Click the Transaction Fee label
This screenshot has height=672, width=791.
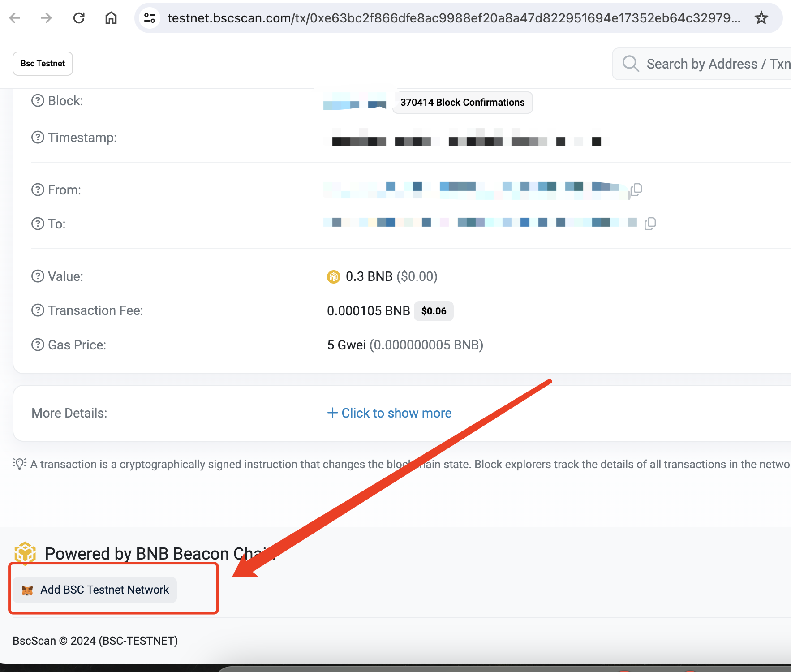[x=95, y=310]
